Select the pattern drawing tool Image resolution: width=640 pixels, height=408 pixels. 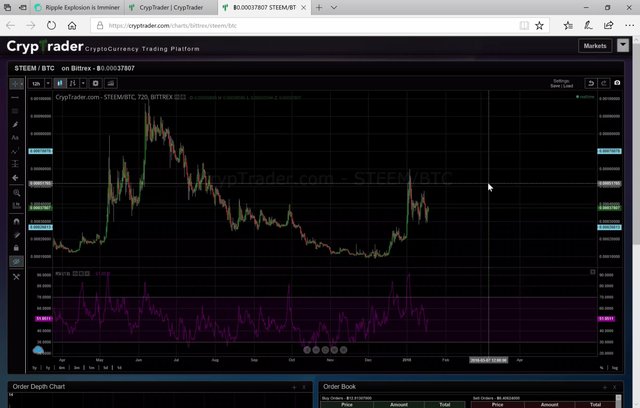[x=16, y=151]
